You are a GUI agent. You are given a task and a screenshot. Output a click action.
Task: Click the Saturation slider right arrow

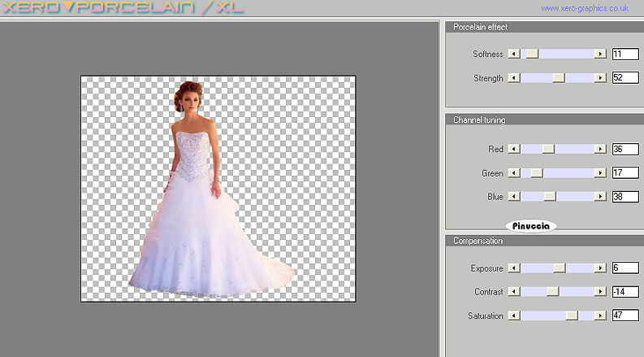pos(600,315)
